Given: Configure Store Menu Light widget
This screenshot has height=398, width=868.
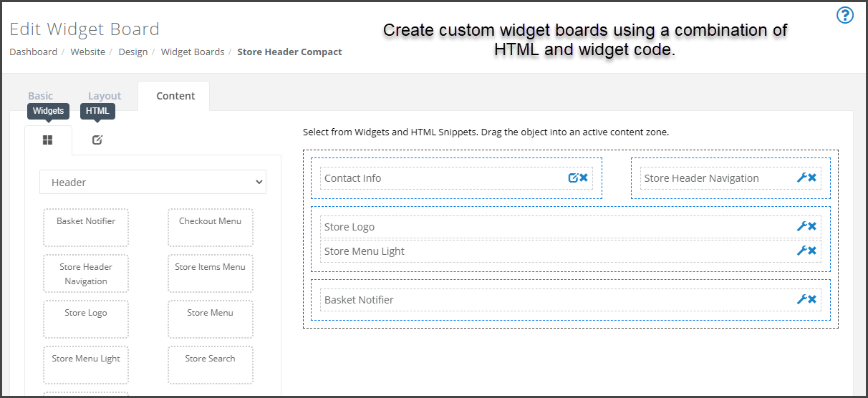Looking at the screenshot, I should tap(802, 251).
